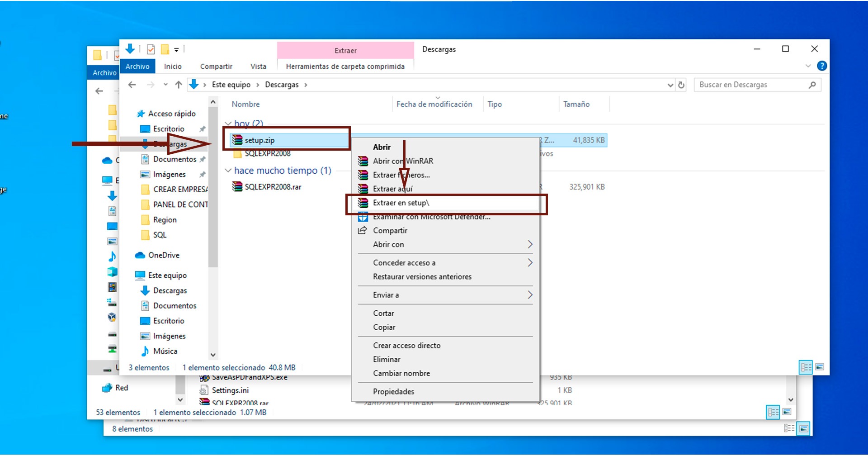Sort files by the Nombre column header
868x456 pixels.
tap(245, 104)
